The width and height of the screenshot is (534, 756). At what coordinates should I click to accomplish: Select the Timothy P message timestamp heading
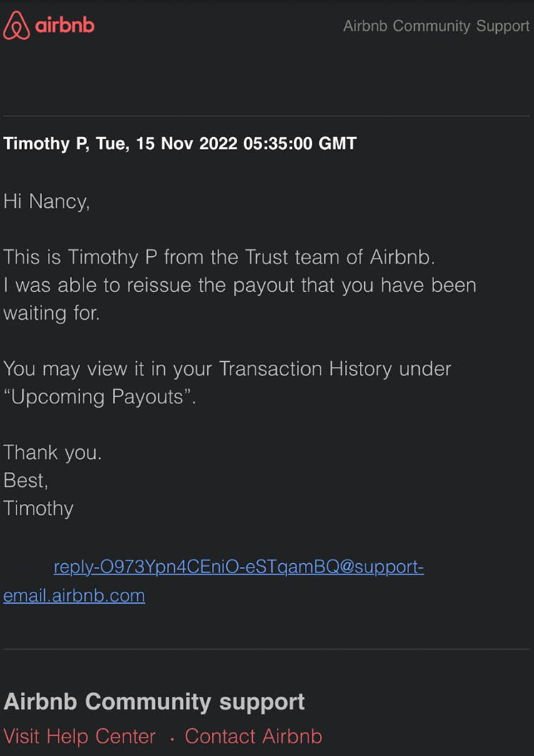coord(180,143)
